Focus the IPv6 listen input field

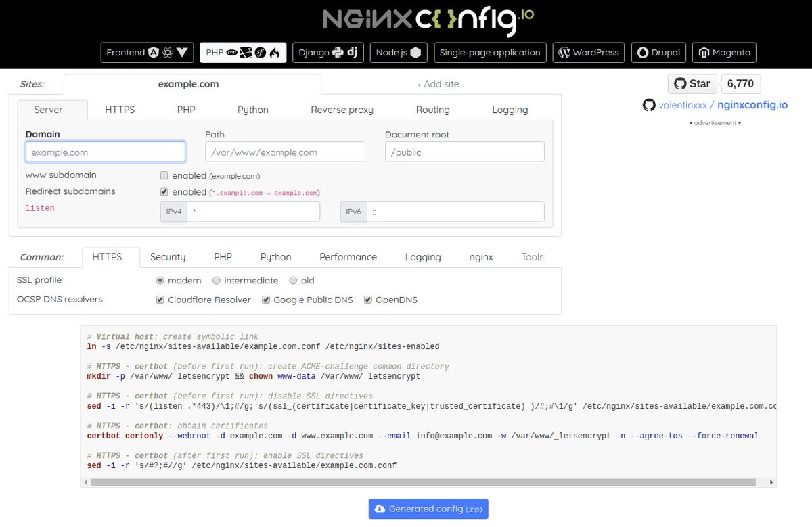tap(455, 212)
